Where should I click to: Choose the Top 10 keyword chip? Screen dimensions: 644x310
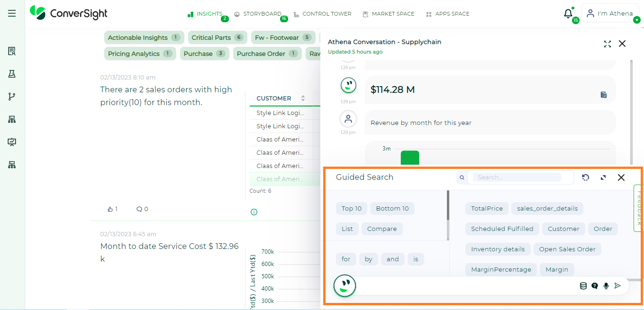[351, 208]
